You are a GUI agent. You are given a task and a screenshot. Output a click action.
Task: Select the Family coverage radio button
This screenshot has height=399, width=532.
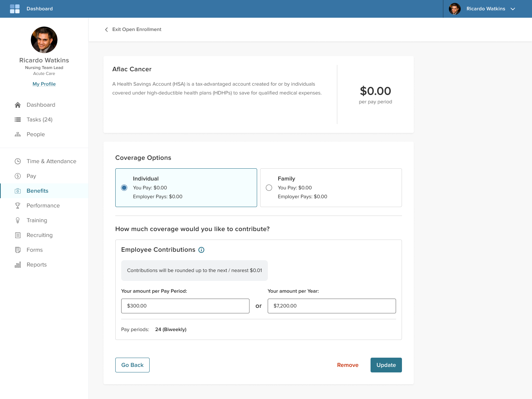[269, 188]
